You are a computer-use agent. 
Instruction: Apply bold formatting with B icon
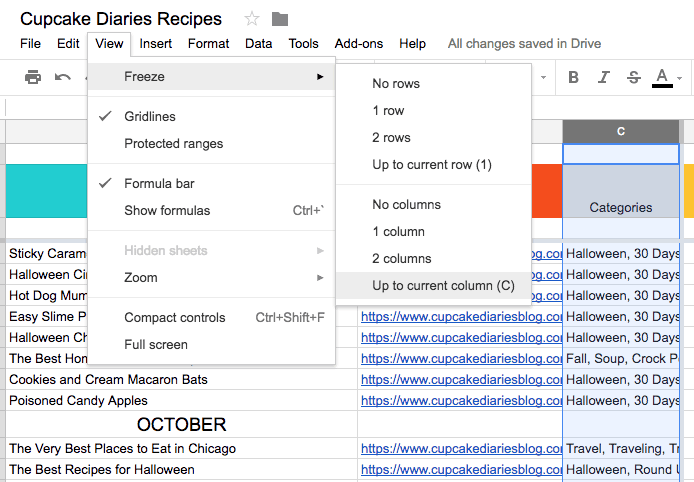[x=573, y=77]
